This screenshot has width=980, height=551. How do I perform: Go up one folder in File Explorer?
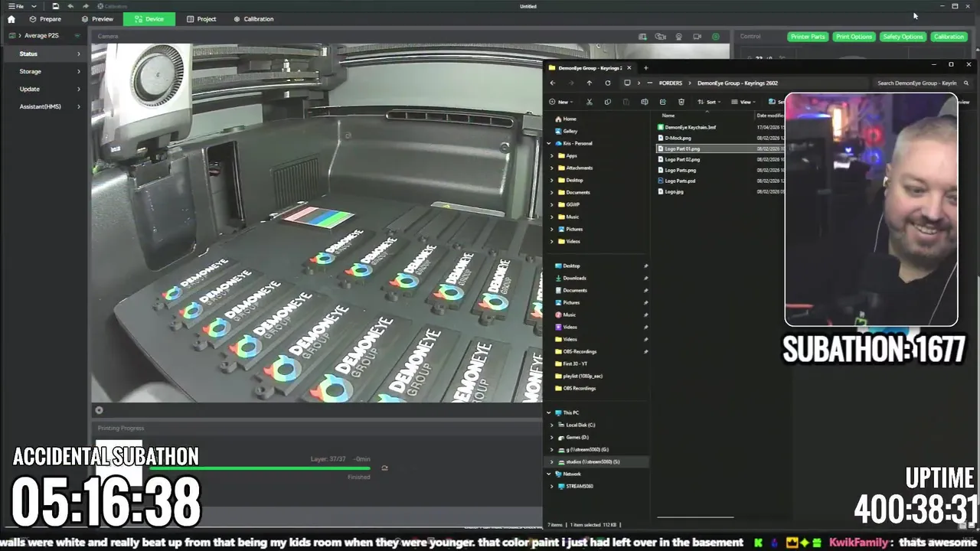click(x=589, y=83)
